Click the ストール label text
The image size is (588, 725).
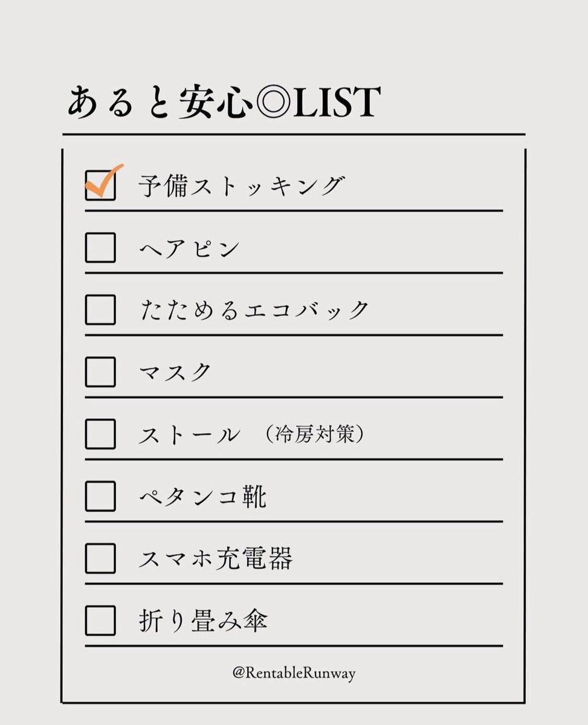point(189,435)
